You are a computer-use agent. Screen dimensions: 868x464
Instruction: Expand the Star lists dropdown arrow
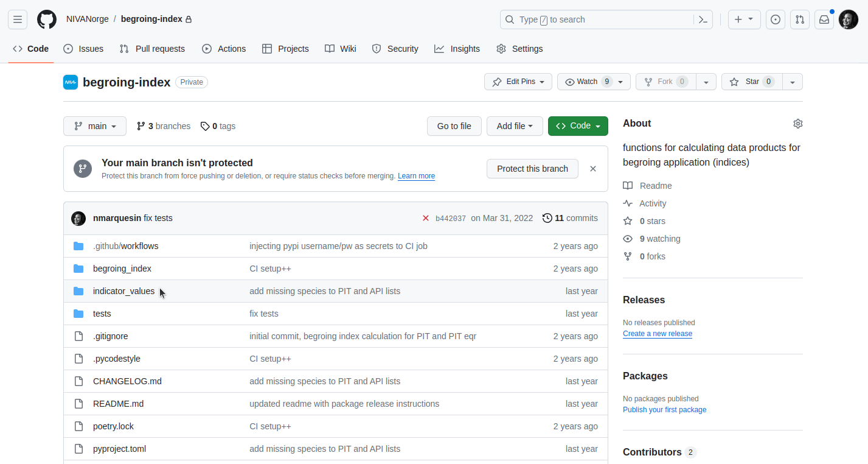(792, 82)
